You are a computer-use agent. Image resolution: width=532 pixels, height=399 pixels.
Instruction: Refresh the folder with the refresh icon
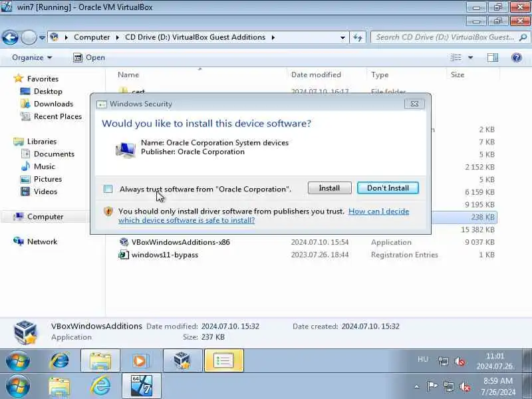[358, 37]
